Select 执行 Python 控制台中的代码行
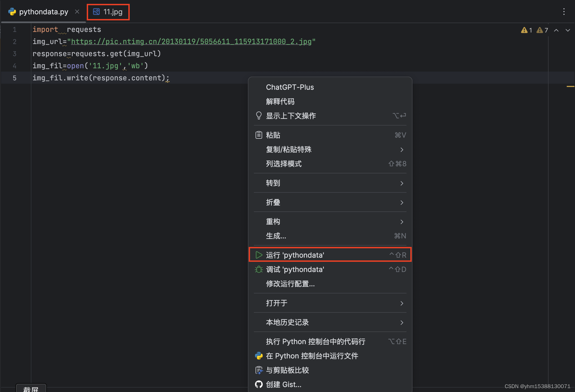 [330, 342]
